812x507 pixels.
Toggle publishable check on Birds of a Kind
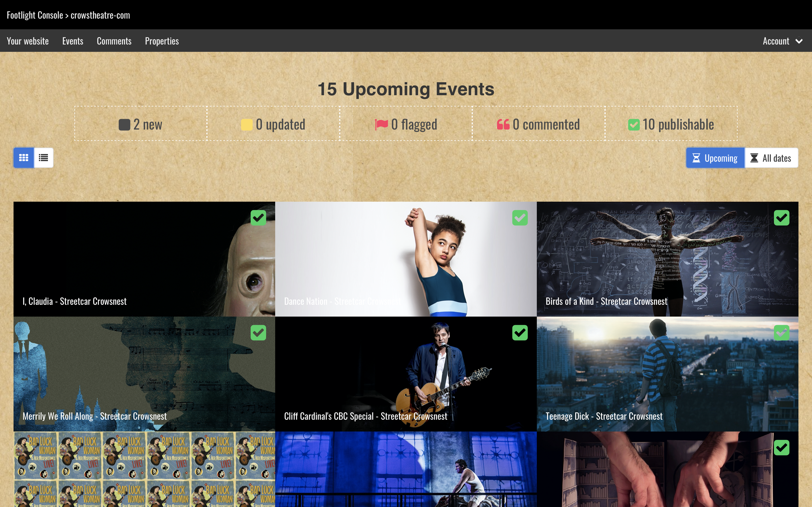pyautogui.click(x=782, y=218)
